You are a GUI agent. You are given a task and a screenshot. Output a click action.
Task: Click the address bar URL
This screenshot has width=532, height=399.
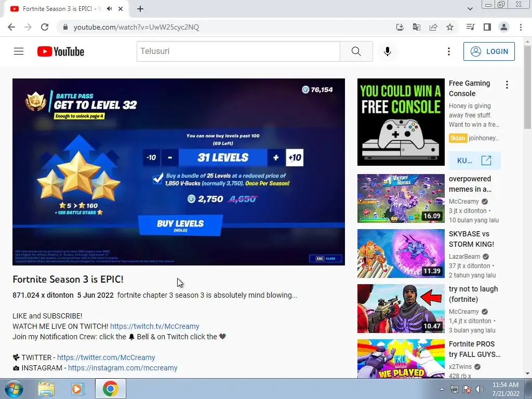click(x=137, y=27)
